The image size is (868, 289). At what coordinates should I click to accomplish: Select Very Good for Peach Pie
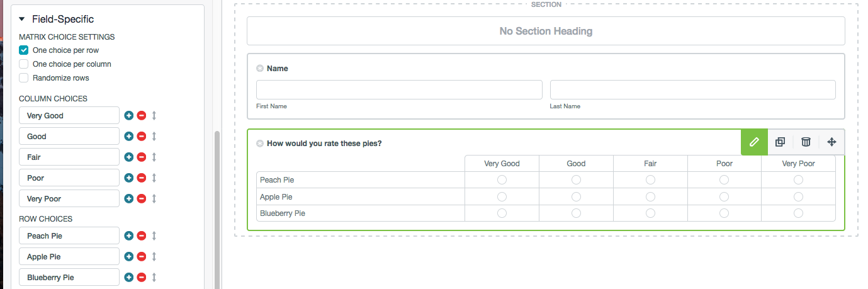coord(502,180)
